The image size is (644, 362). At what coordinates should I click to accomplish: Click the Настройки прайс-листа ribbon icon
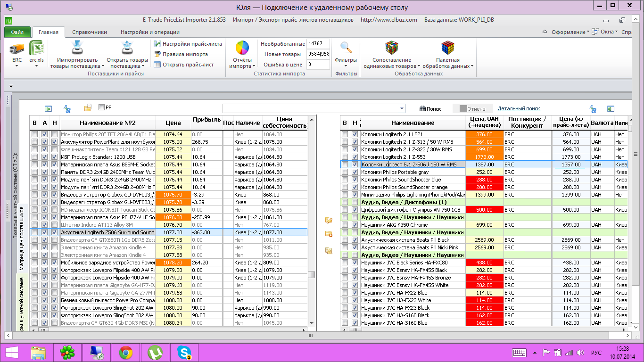pos(157,44)
